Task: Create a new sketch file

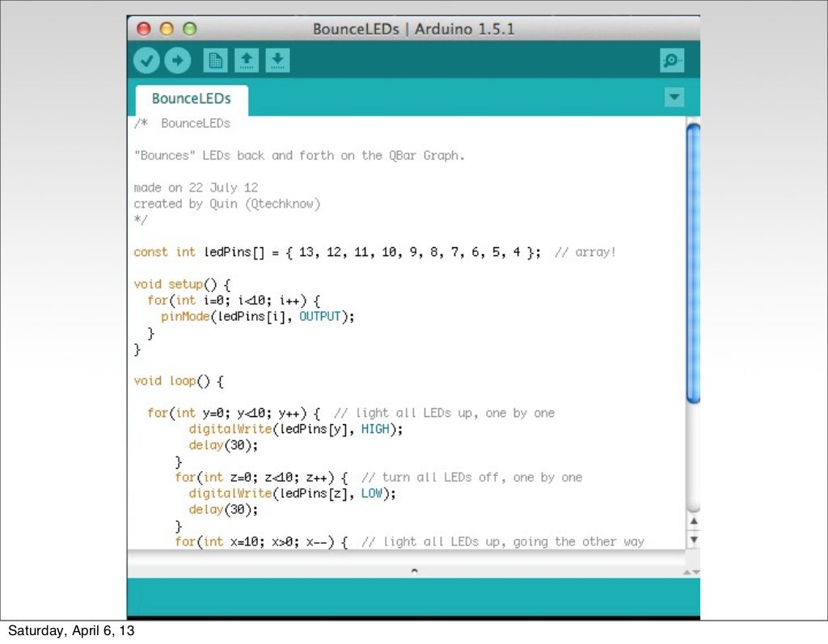Action: [x=215, y=60]
